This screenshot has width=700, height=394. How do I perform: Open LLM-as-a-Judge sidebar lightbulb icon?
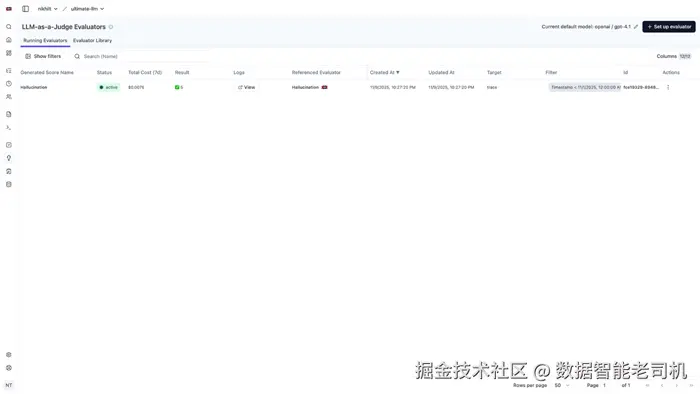8,158
